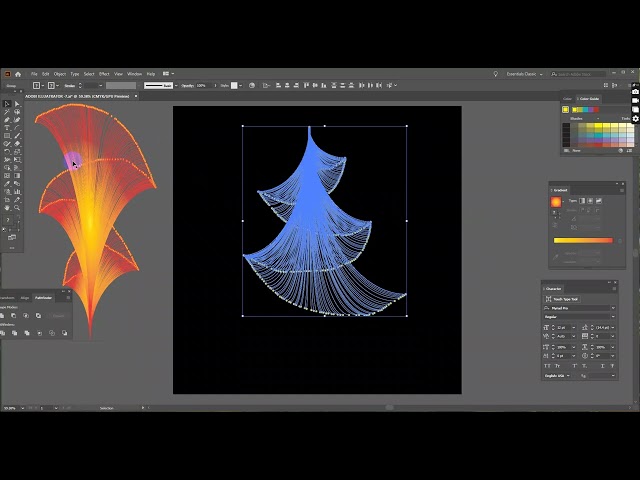Click Horizontal Align Center icon
The image size is (640, 480).
tap(287, 85)
